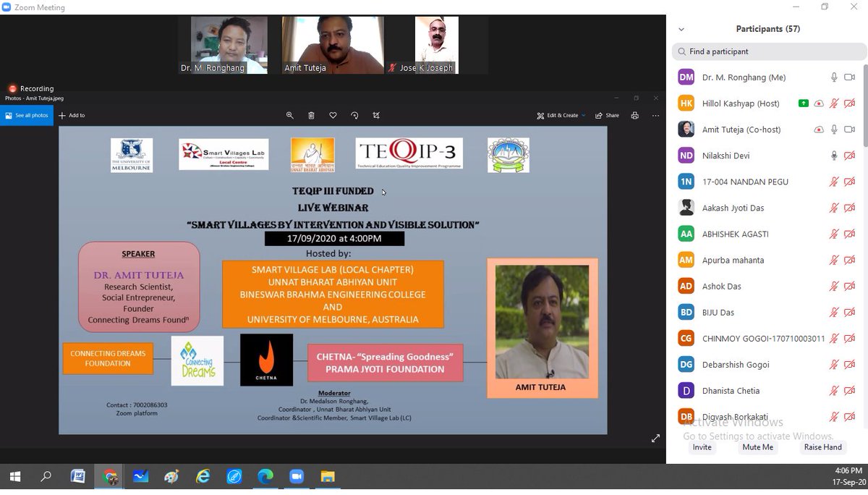
Task: Click the taskbar search magnifier
Action: 46,476
